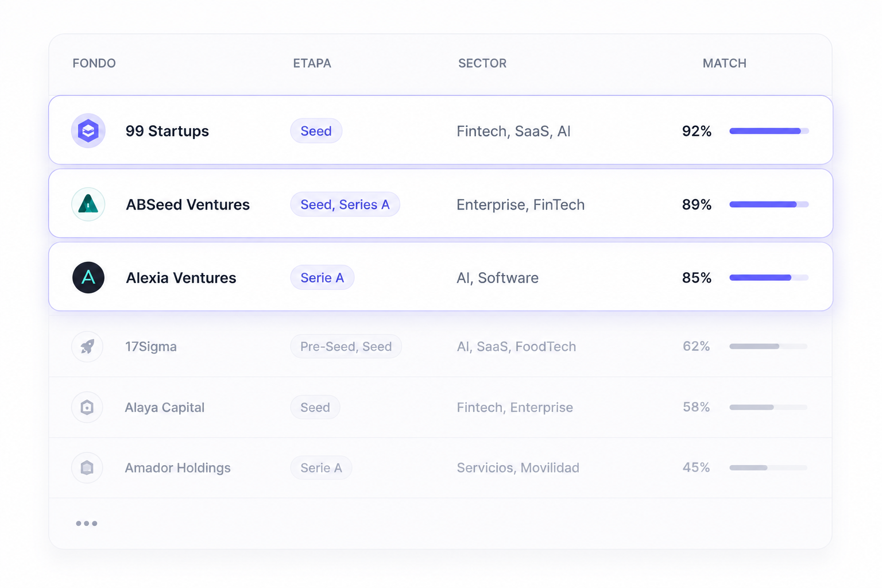Sort by the MATCH column header
Viewport: 882px width, 588px height.
[725, 63]
